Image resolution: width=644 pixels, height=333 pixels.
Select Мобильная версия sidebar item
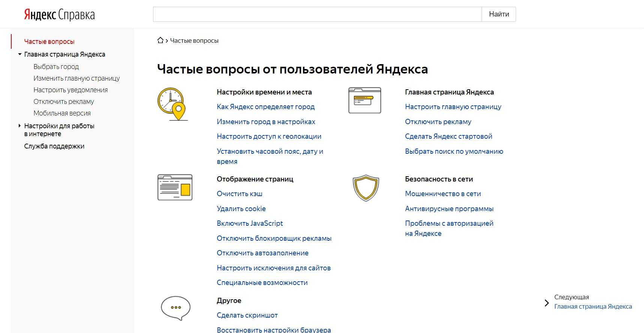[x=62, y=113]
